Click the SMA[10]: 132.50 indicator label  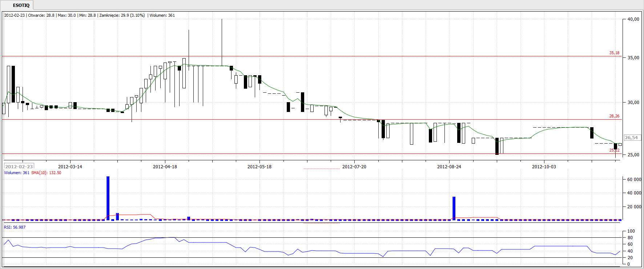click(46, 173)
